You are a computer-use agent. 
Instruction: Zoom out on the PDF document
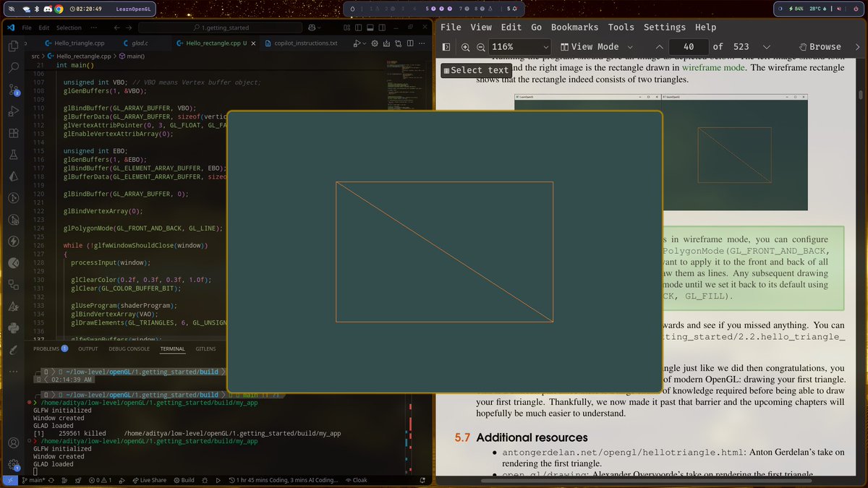pyautogui.click(x=481, y=46)
